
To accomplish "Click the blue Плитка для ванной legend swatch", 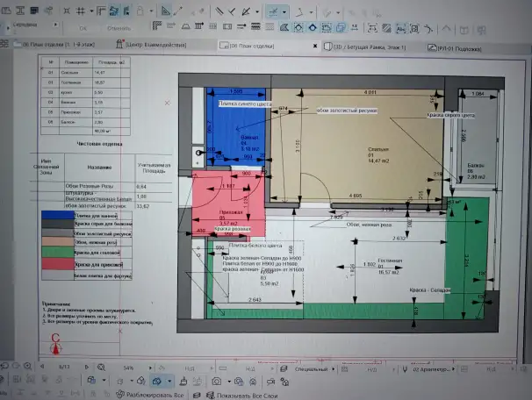I will pyautogui.click(x=58, y=215).
